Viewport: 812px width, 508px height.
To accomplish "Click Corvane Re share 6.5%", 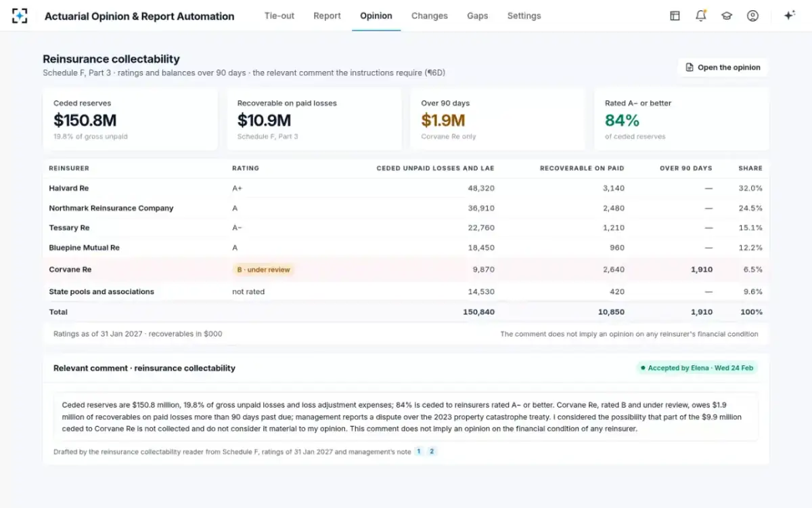I will tap(752, 270).
